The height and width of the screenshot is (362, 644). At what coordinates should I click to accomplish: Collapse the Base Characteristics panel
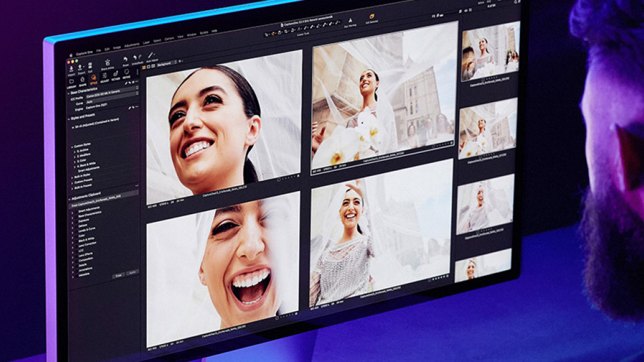pos(69,93)
